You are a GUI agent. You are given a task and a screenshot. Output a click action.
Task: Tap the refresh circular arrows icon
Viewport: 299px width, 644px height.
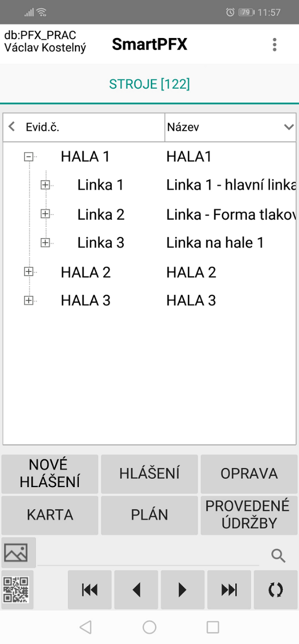click(x=276, y=590)
